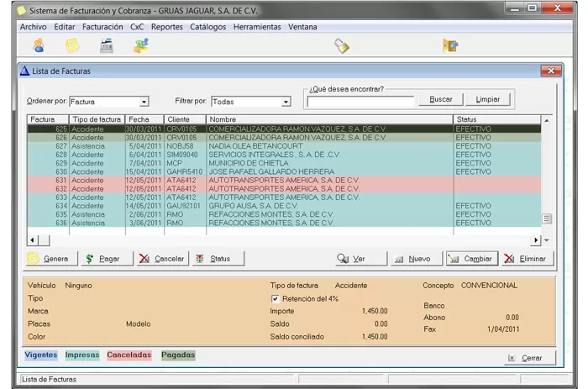Viewport: 588px width, 389px height.
Task: Open the Herramientas menu
Action: point(257,27)
